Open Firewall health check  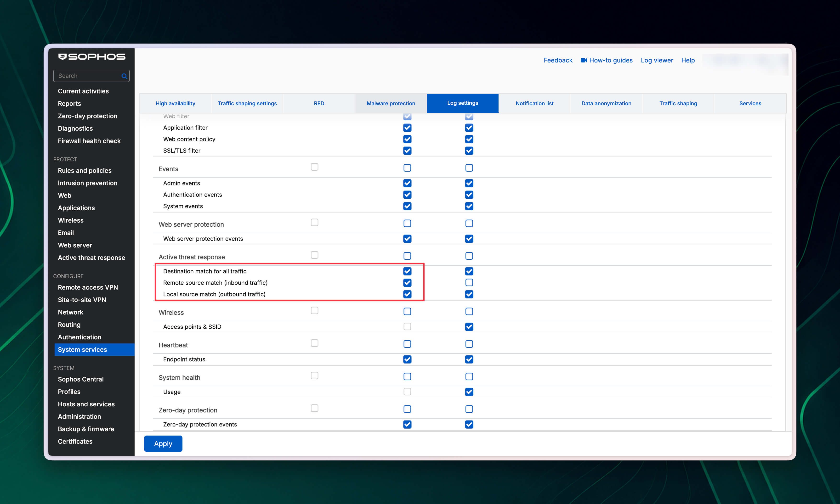[x=89, y=141]
